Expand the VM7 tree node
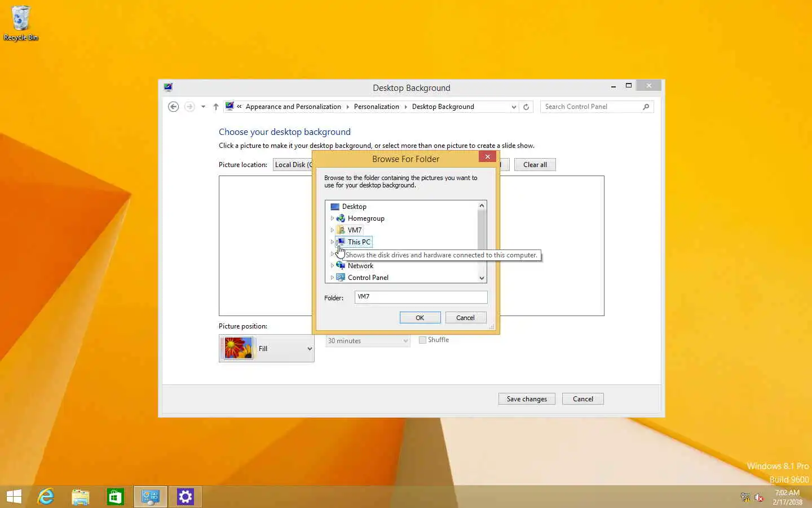812x508 pixels. coord(332,230)
